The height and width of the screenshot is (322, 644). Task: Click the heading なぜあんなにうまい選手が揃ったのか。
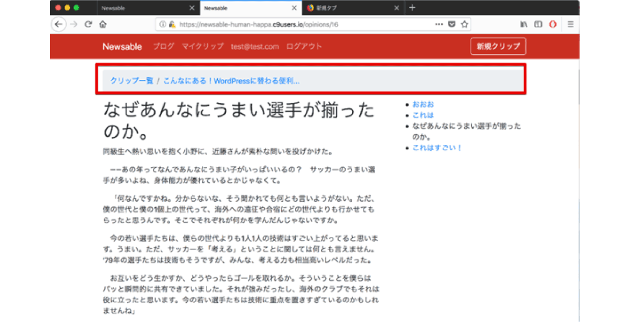(x=239, y=121)
